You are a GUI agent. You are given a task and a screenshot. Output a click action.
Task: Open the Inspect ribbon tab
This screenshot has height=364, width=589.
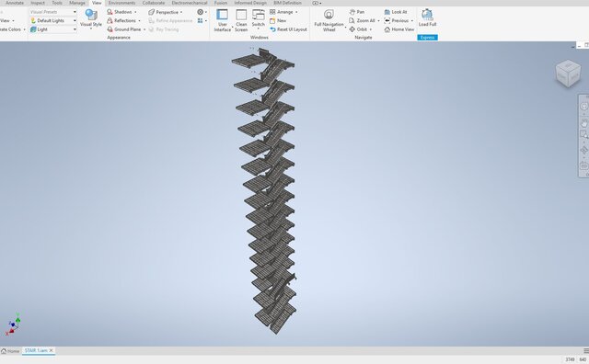tap(38, 3)
